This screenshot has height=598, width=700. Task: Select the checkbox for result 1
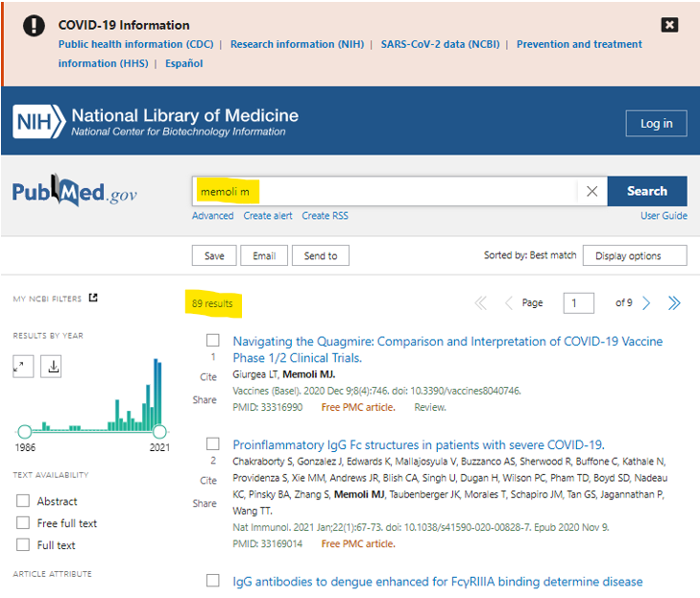click(x=213, y=341)
